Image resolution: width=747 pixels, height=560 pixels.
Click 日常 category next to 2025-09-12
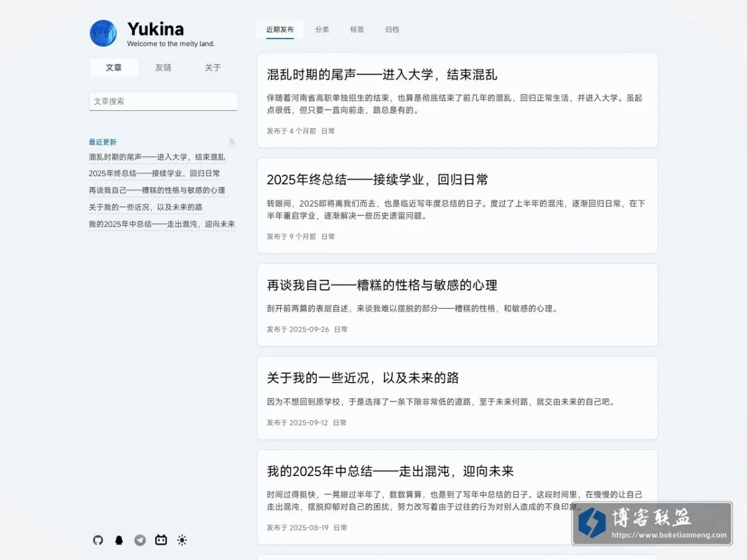tap(339, 422)
